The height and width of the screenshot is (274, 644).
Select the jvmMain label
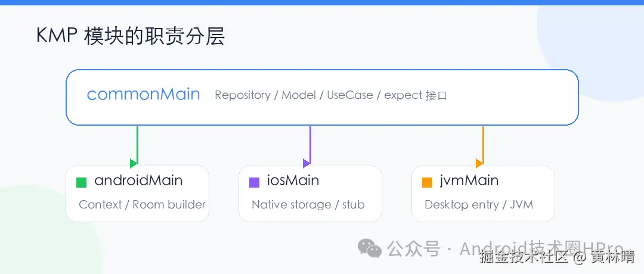click(469, 180)
